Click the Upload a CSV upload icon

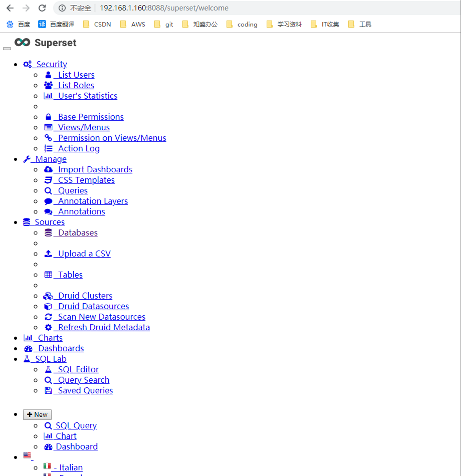(x=48, y=254)
